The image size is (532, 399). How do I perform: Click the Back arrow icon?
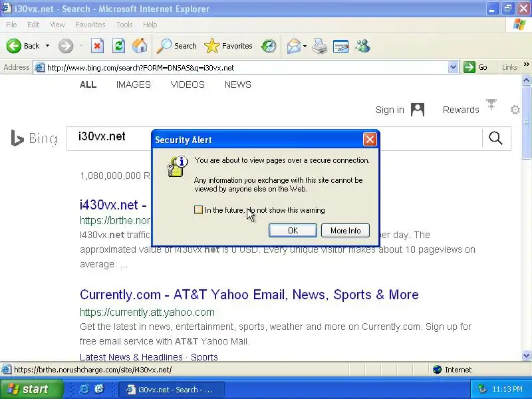[13, 46]
